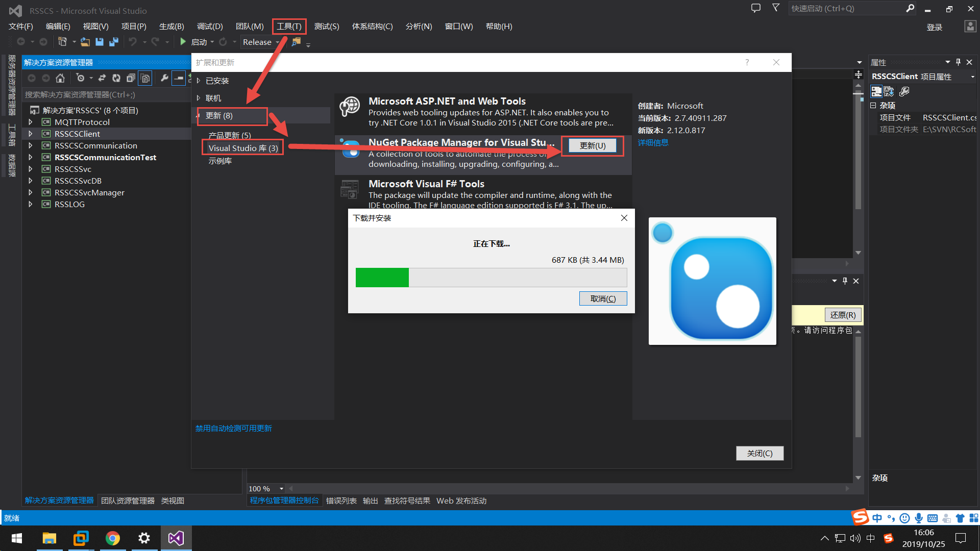Click the download progress bar
The image size is (980, 551).
click(x=490, y=278)
